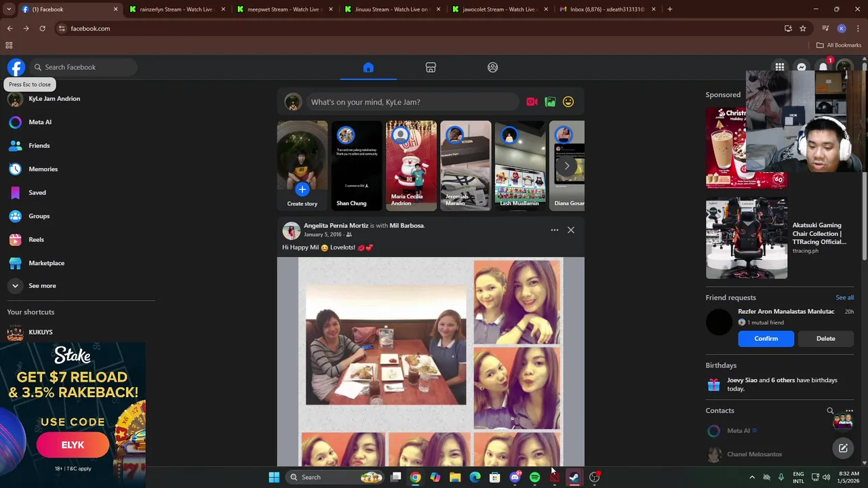Image resolution: width=868 pixels, height=488 pixels.
Task: Switch to Jinuuu Stream tab
Action: click(391, 9)
